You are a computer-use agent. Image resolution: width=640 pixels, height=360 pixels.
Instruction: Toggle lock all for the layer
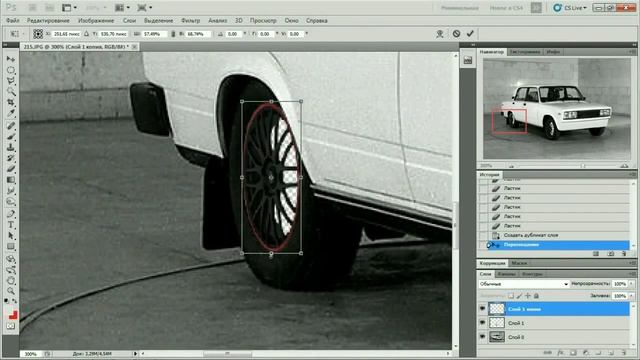(536, 296)
